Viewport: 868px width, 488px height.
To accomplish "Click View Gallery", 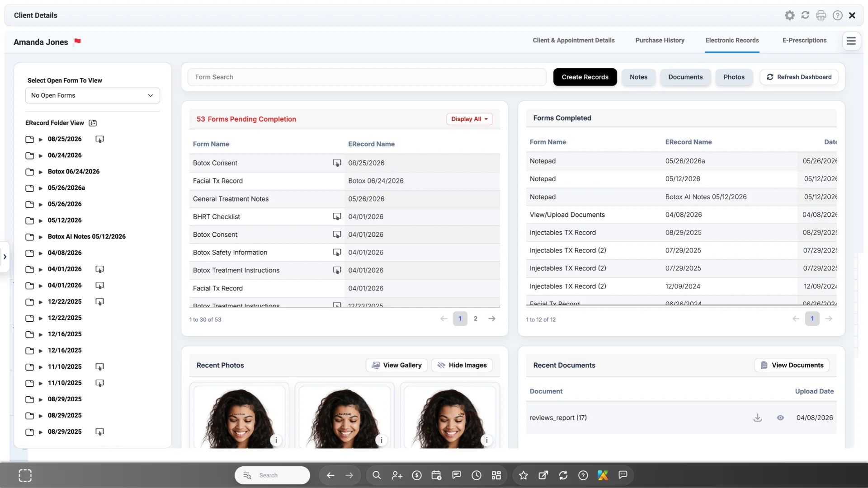I will (396, 365).
